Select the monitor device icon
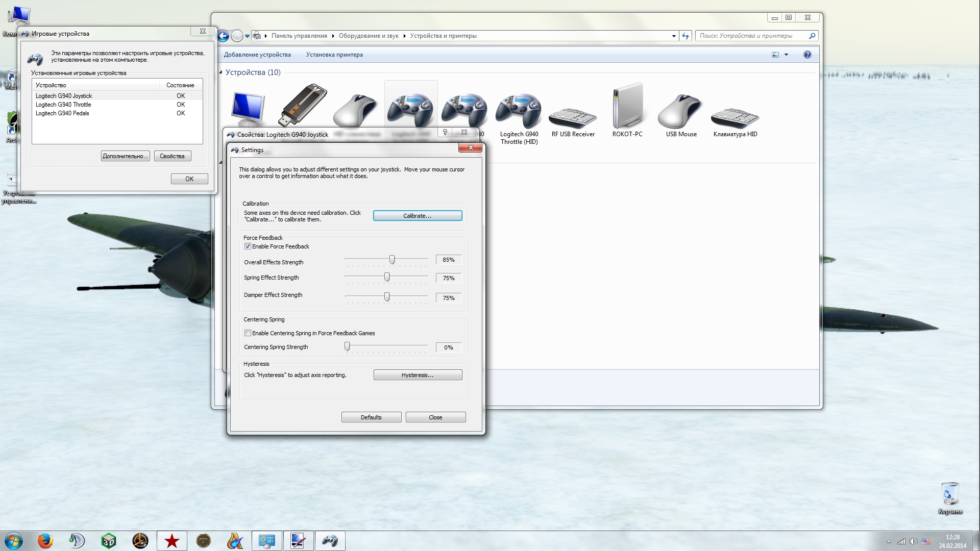The width and height of the screenshot is (980, 551). pos(249,109)
